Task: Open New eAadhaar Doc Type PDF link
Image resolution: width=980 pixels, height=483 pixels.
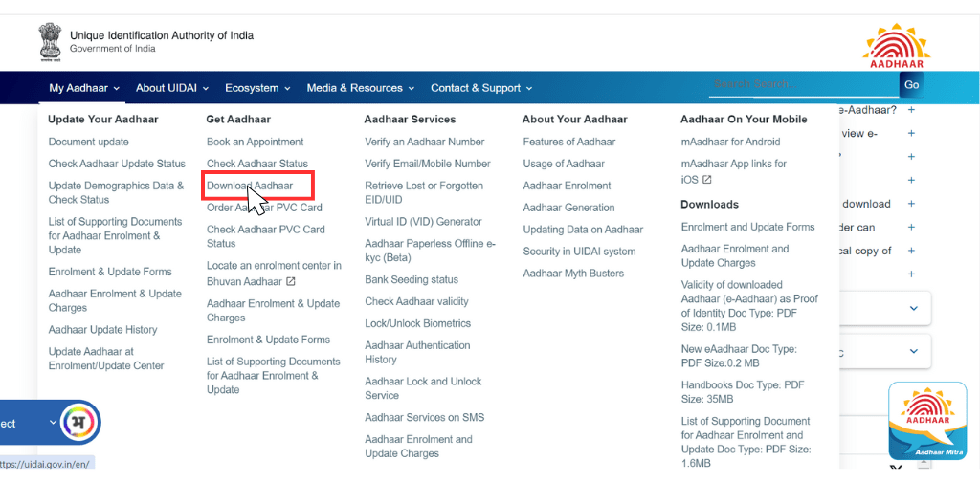Action: click(x=739, y=356)
